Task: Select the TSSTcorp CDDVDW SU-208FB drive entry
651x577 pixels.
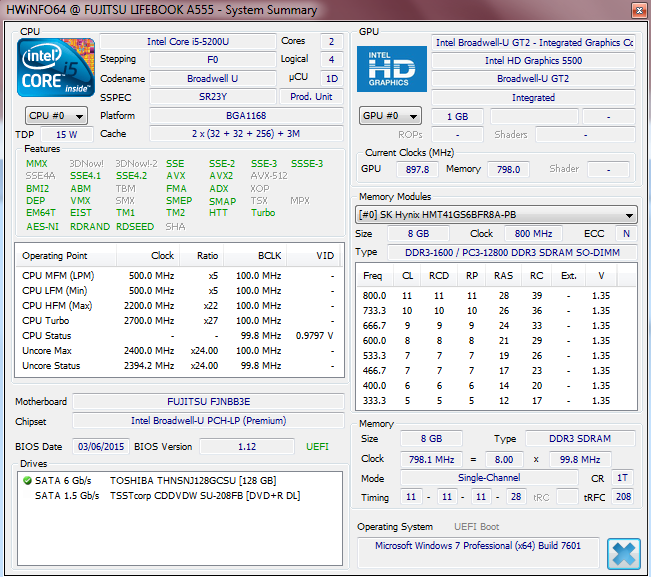Action: click(x=179, y=496)
